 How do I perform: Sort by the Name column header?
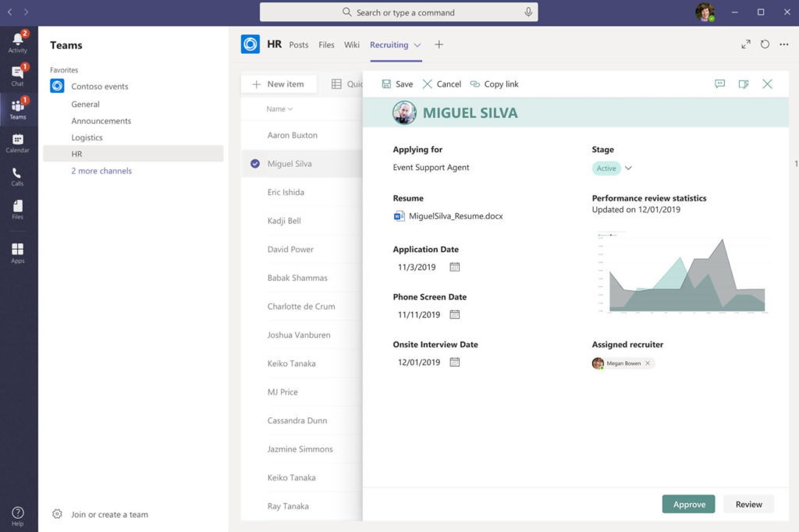[x=279, y=109]
